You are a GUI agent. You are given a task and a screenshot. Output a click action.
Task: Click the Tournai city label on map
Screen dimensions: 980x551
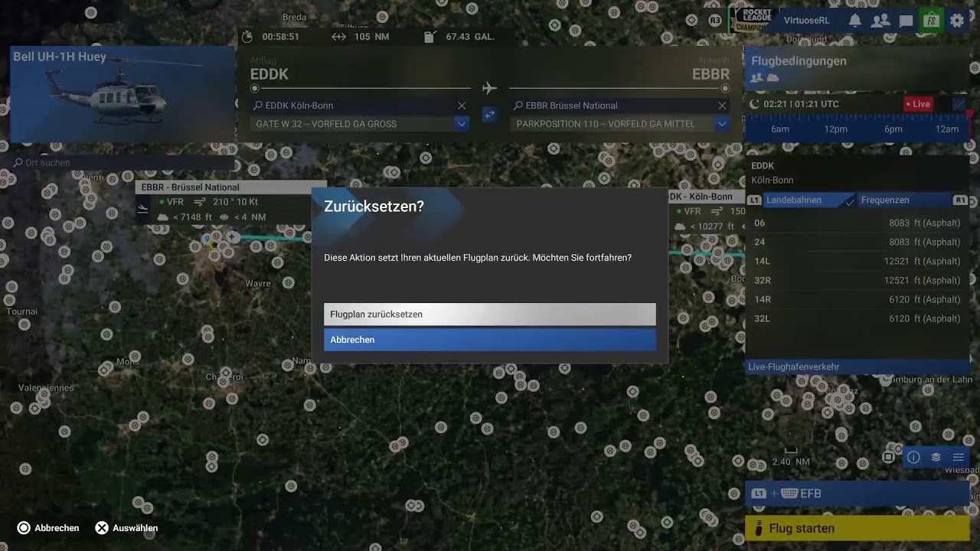[x=21, y=311]
